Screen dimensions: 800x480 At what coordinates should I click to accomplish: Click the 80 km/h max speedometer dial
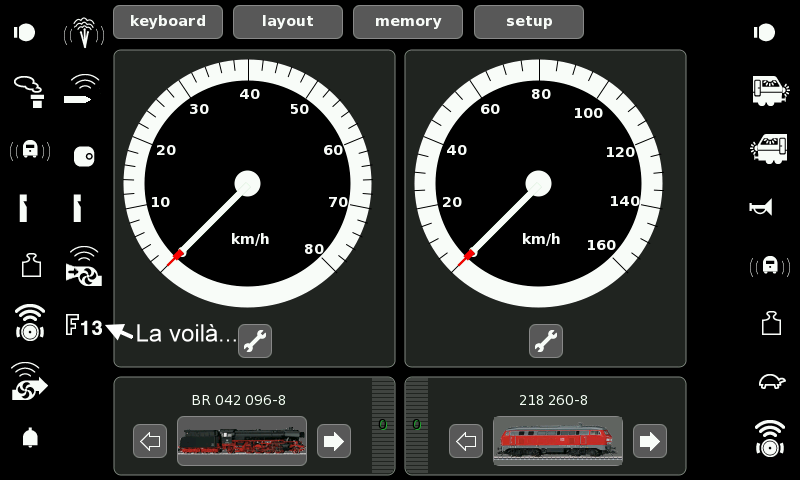pos(247,184)
